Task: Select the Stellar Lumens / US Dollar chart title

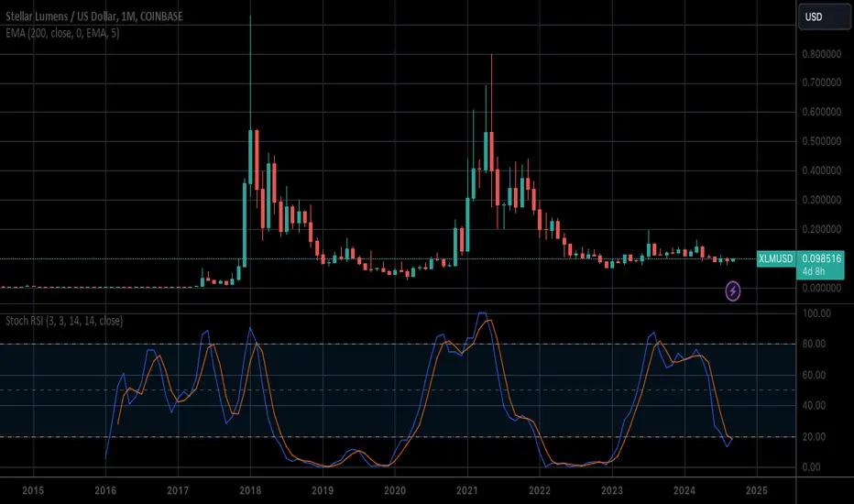Action: click(x=94, y=16)
